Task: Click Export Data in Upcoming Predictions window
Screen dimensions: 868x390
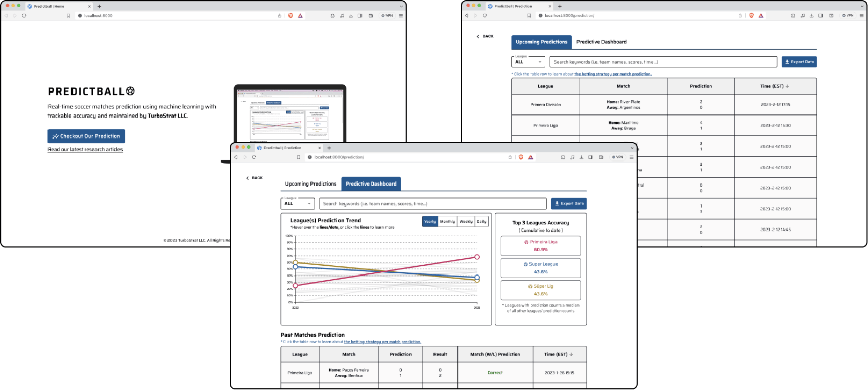Action: 799,62
